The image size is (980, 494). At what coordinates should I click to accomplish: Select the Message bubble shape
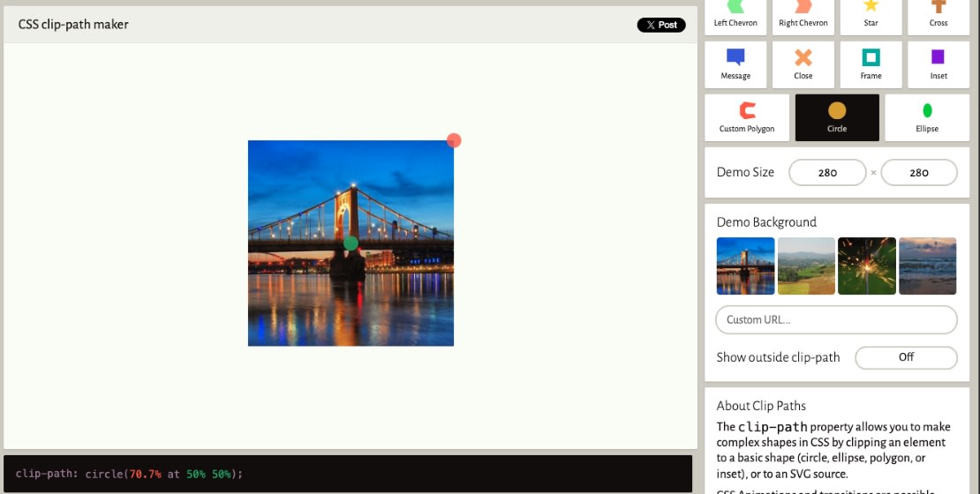tap(735, 65)
